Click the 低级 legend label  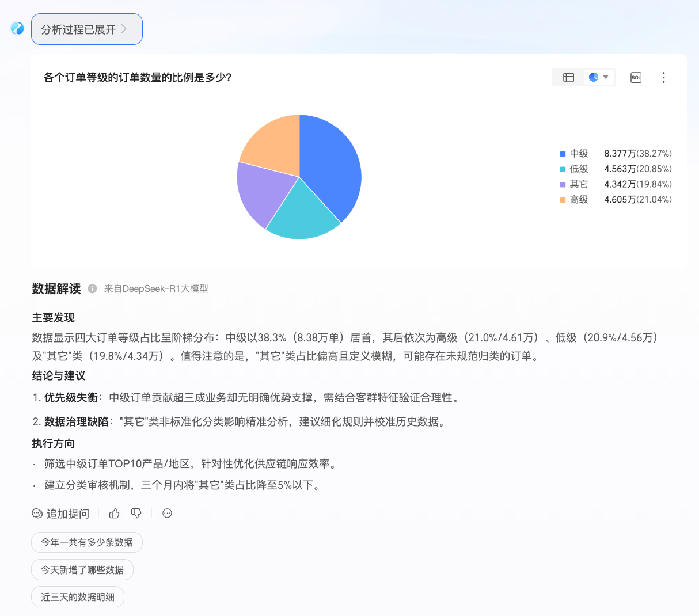point(579,169)
